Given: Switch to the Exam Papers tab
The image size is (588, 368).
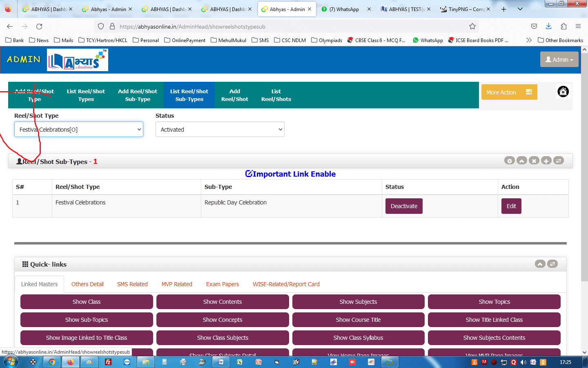Looking at the screenshot, I should tap(222, 284).
